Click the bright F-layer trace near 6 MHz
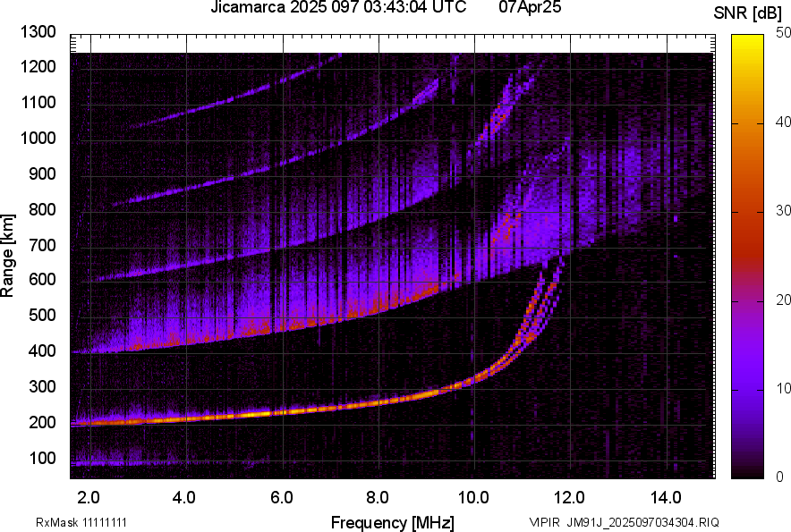791x532 pixels. [283, 412]
